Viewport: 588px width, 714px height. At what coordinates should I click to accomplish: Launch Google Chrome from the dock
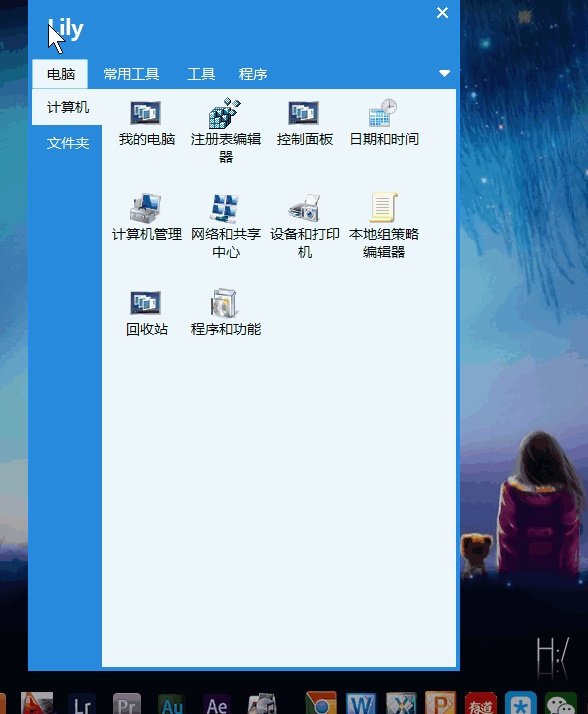pyautogui.click(x=321, y=703)
